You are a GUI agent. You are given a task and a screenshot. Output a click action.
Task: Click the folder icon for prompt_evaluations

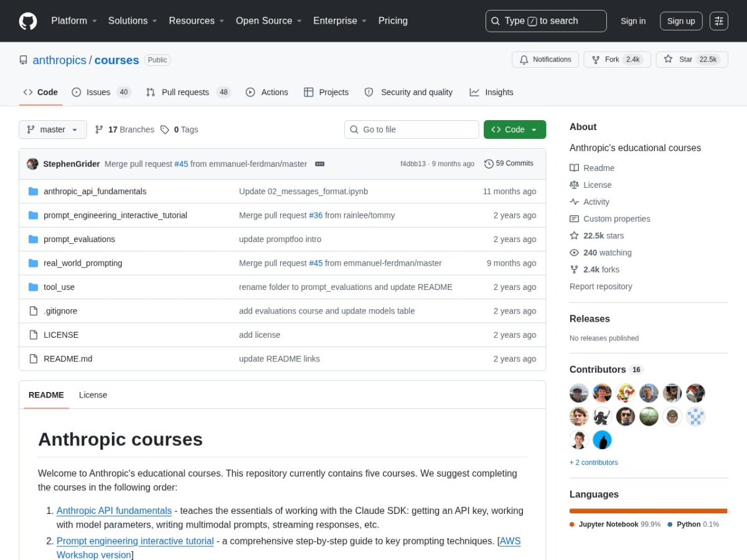point(33,240)
